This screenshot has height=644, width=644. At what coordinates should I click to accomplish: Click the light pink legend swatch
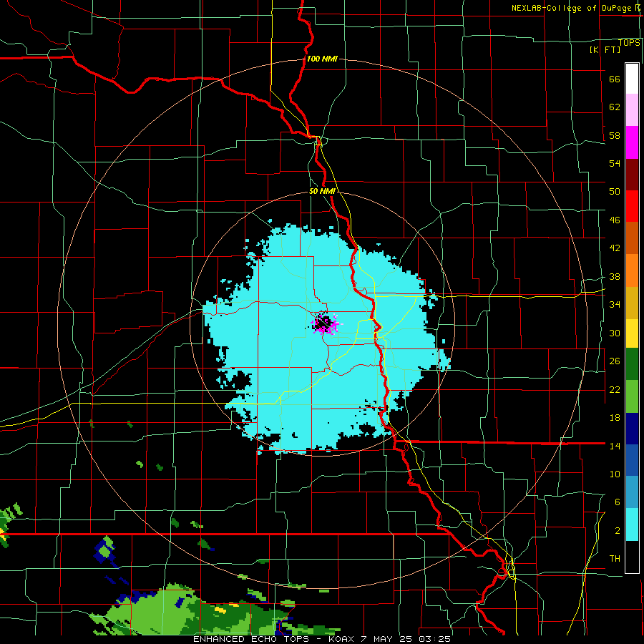tap(632, 109)
